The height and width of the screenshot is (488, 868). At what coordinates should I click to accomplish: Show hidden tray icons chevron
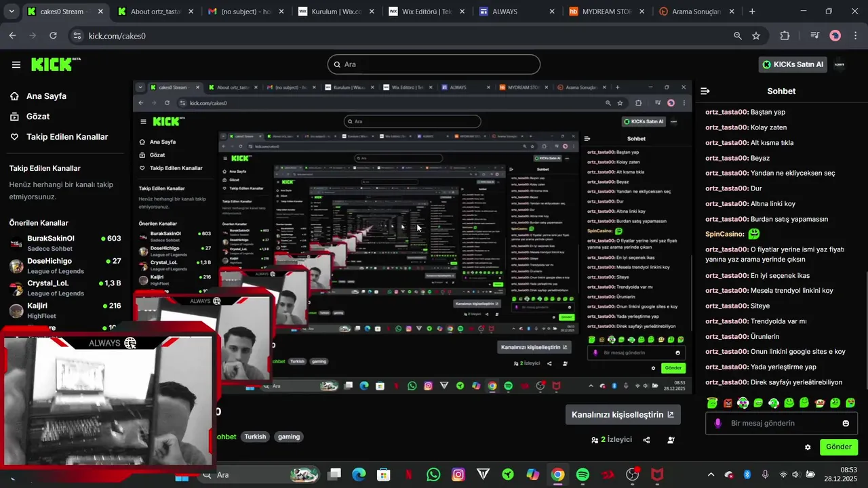[x=711, y=474]
